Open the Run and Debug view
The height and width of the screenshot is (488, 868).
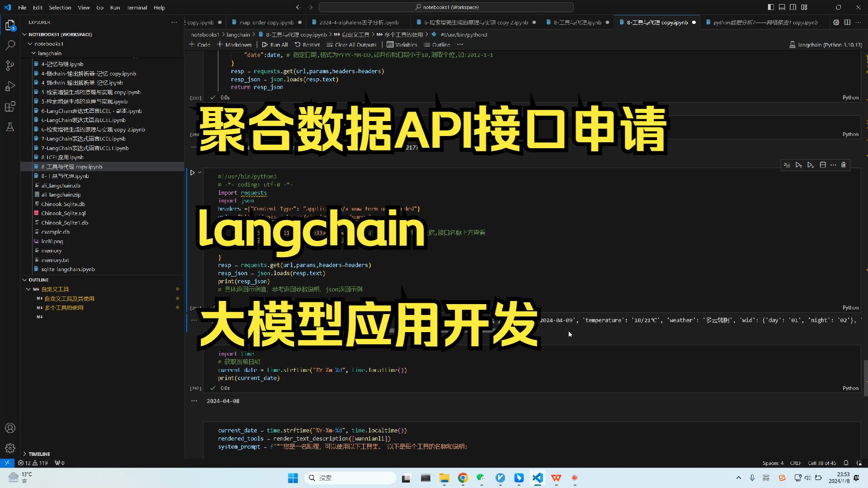[x=10, y=86]
